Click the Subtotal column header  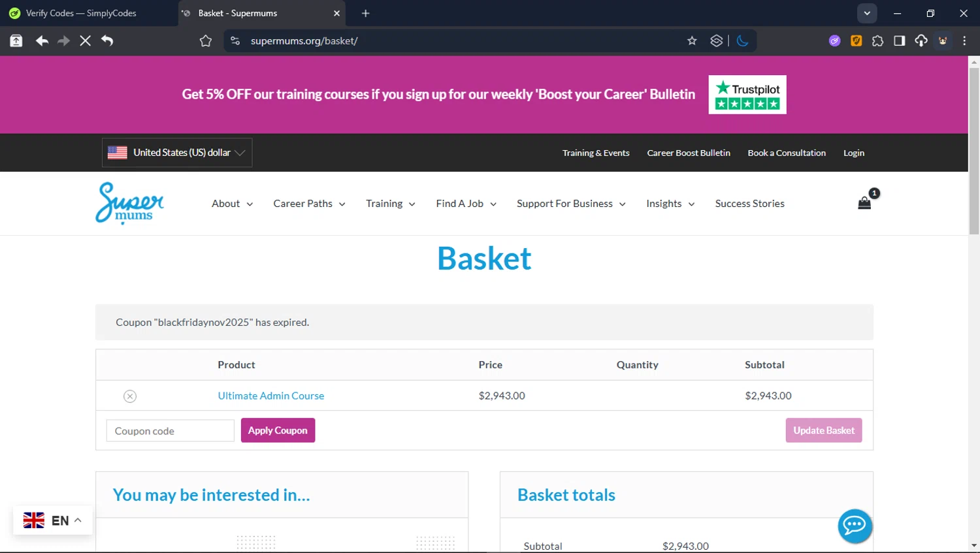click(x=764, y=365)
